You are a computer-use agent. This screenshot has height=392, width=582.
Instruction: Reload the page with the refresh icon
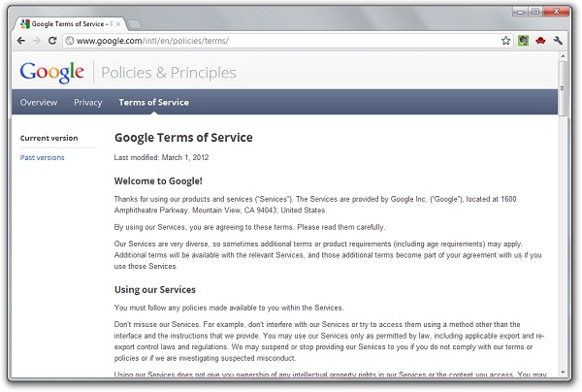tap(54, 42)
